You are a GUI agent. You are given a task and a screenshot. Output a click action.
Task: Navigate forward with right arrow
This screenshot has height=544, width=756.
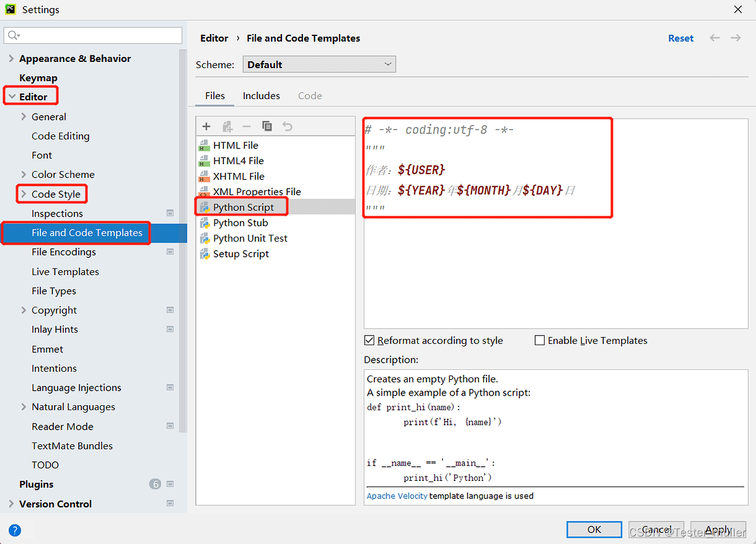pos(736,38)
